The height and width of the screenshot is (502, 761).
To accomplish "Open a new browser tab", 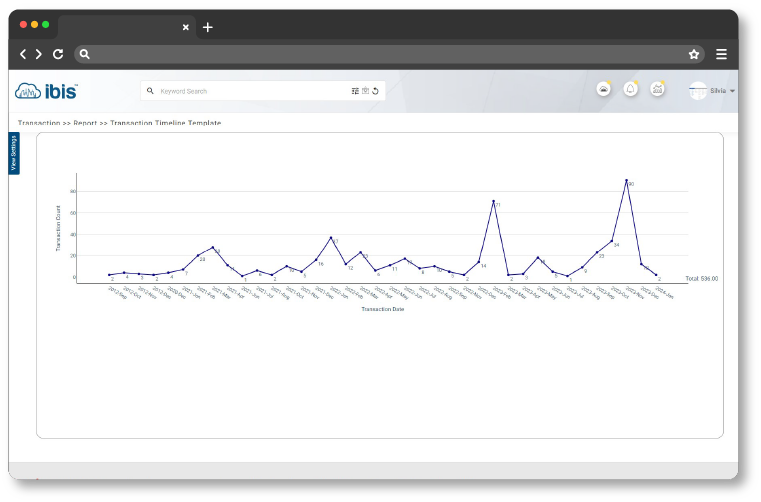I will pos(208,27).
